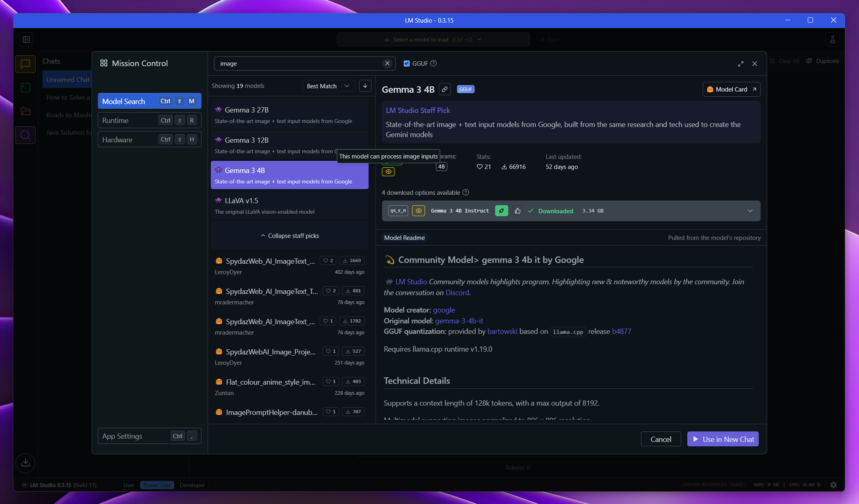Open the gemma-3-4b-it original model link
The width and height of the screenshot is (859, 504).
coord(459,321)
